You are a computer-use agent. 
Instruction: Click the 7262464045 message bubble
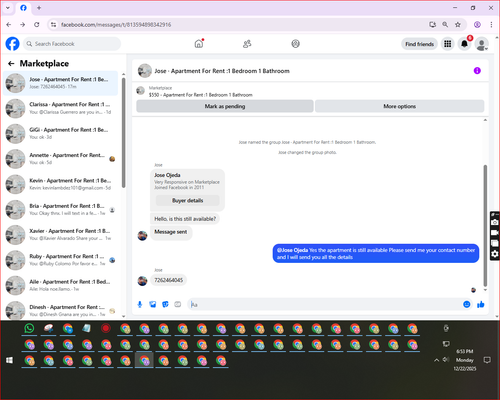pos(168,280)
